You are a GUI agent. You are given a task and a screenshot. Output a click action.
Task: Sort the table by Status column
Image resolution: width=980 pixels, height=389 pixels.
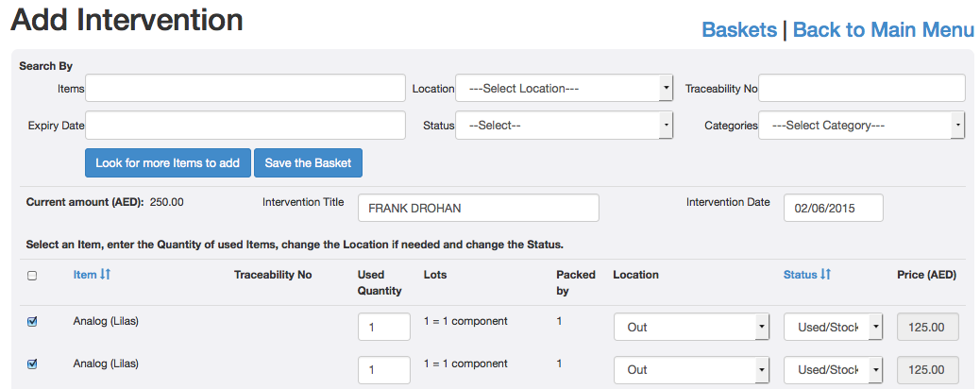tap(806, 275)
